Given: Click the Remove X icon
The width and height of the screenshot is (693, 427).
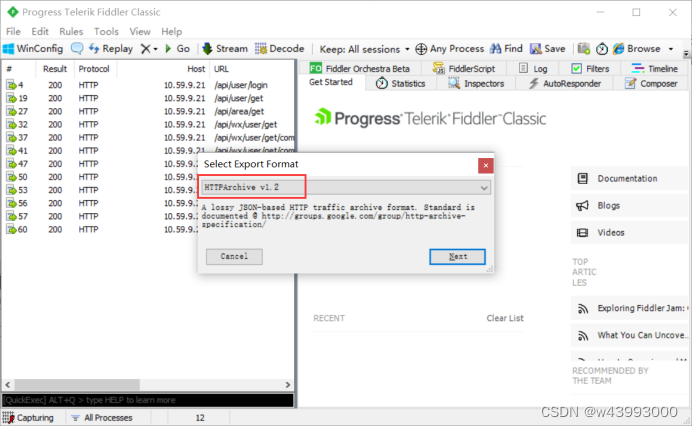Looking at the screenshot, I should pos(145,49).
